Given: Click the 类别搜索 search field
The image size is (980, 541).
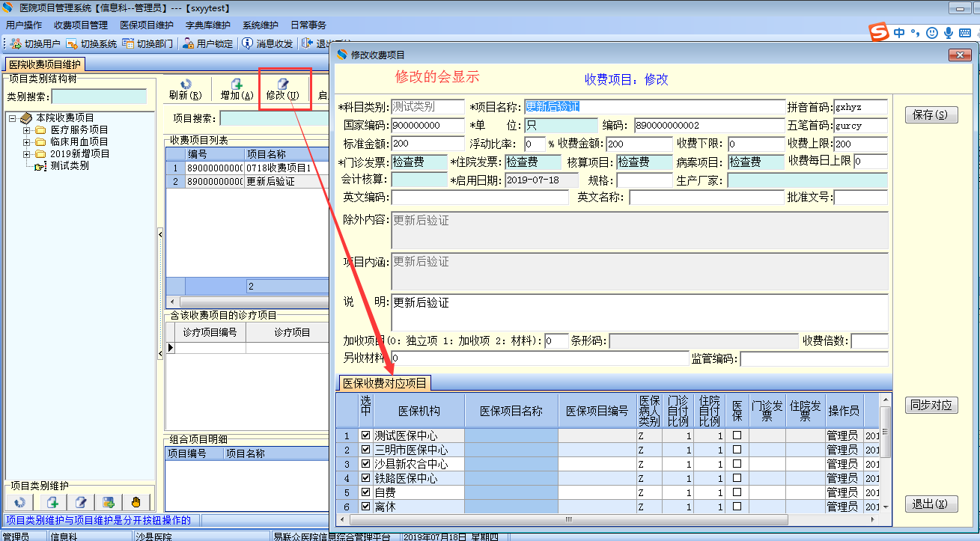Looking at the screenshot, I should (99, 97).
